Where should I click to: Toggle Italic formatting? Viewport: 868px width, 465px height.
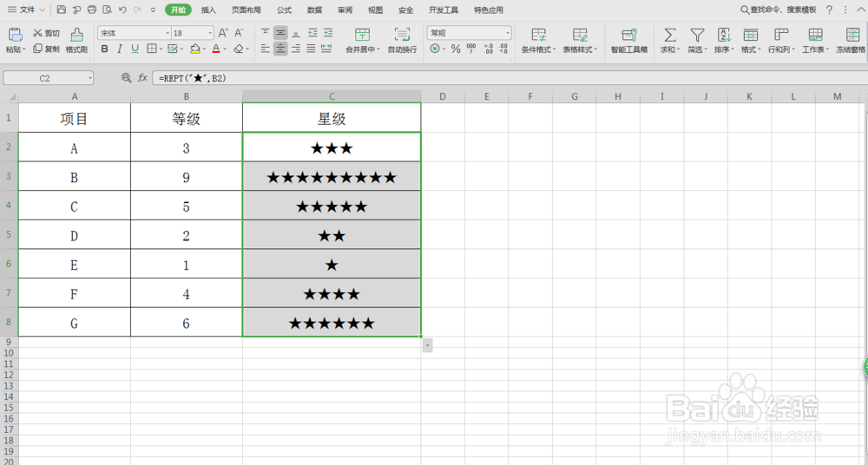(x=120, y=49)
